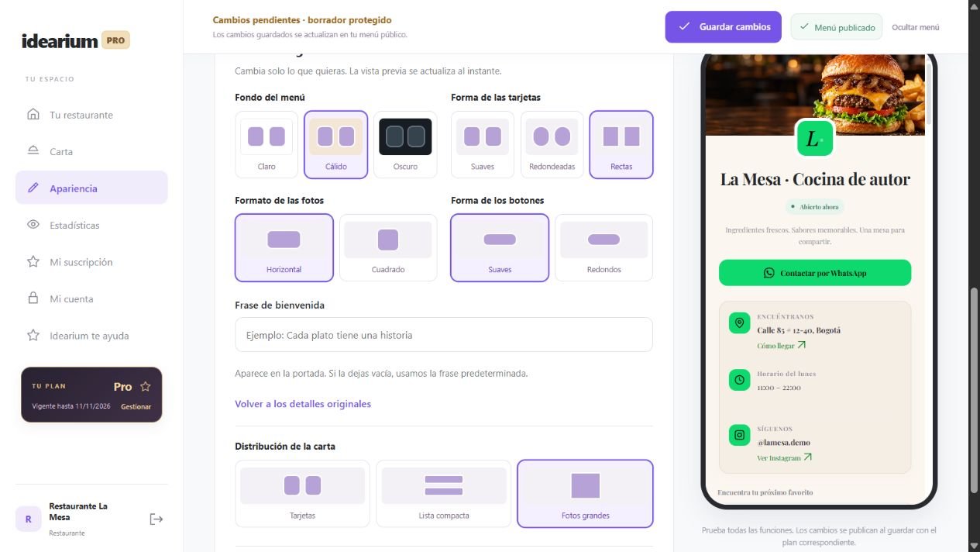
Task: Choose Suaves card shape
Action: (483, 145)
